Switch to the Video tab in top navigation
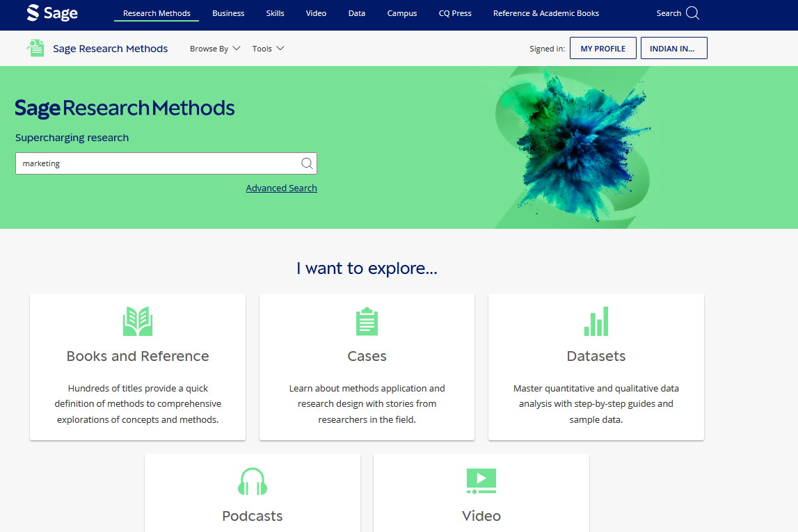 [316, 13]
